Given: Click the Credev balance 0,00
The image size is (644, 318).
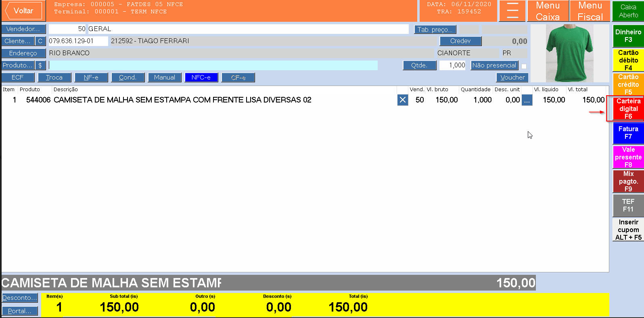Looking at the screenshot, I should click(519, 42).
